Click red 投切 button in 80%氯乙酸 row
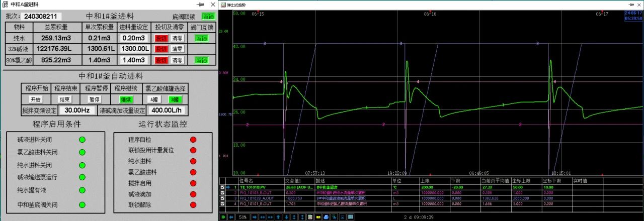Screen dimensions: 644x221 (x=161, y=60)
